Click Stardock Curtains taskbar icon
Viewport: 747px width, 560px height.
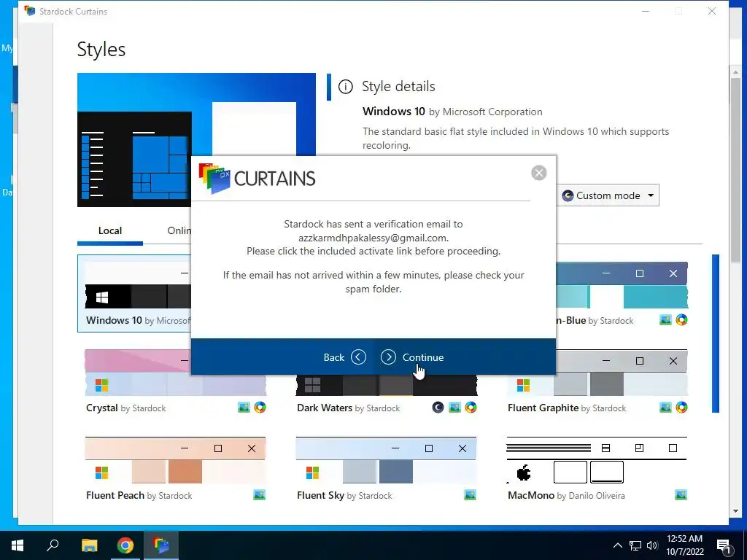coord(161,545)
